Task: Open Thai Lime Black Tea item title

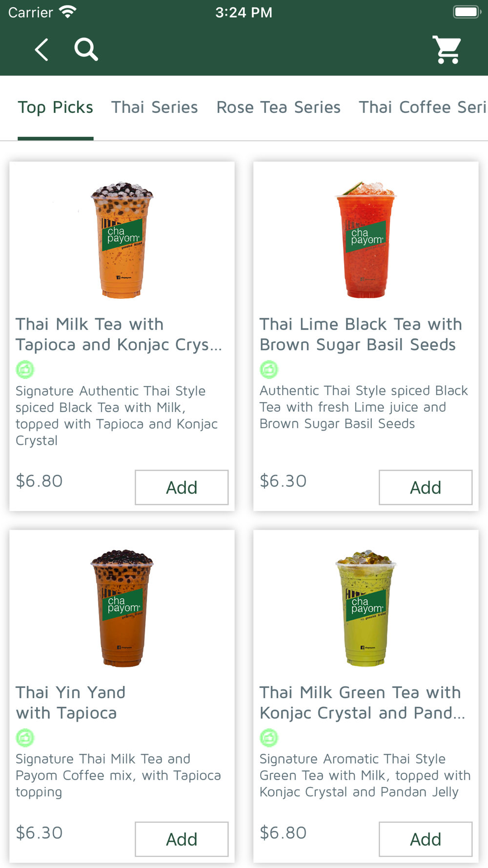Action: pos(361,334)
